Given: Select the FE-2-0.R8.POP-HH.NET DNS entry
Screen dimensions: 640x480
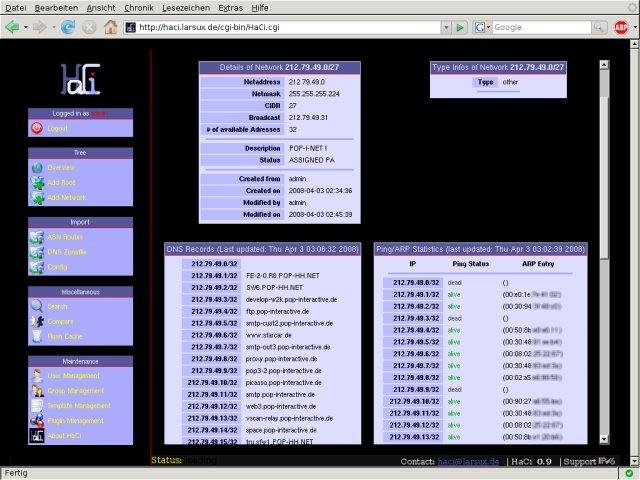Looking at the screenshot, I should [x=282, y=276].
